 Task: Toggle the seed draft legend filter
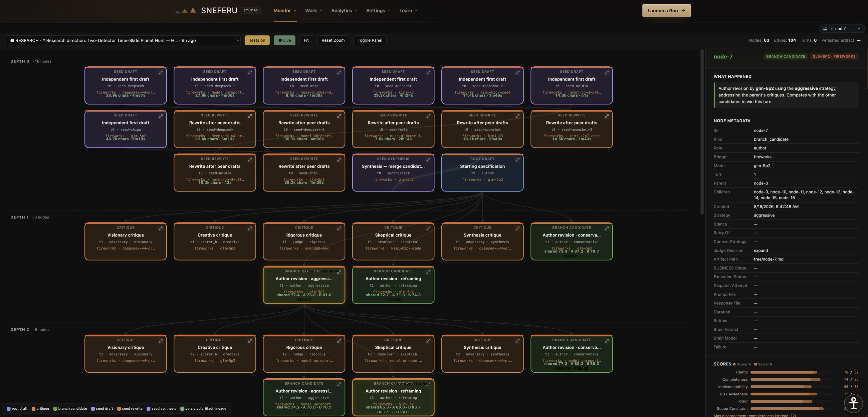pyautogui.click(x=102, y=409)
